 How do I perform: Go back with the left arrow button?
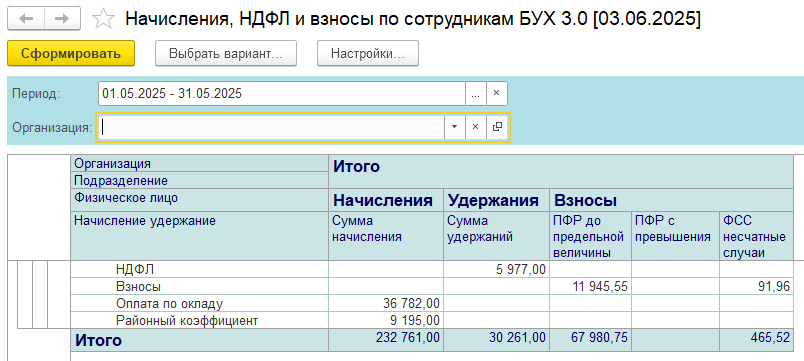click(26, 19)
